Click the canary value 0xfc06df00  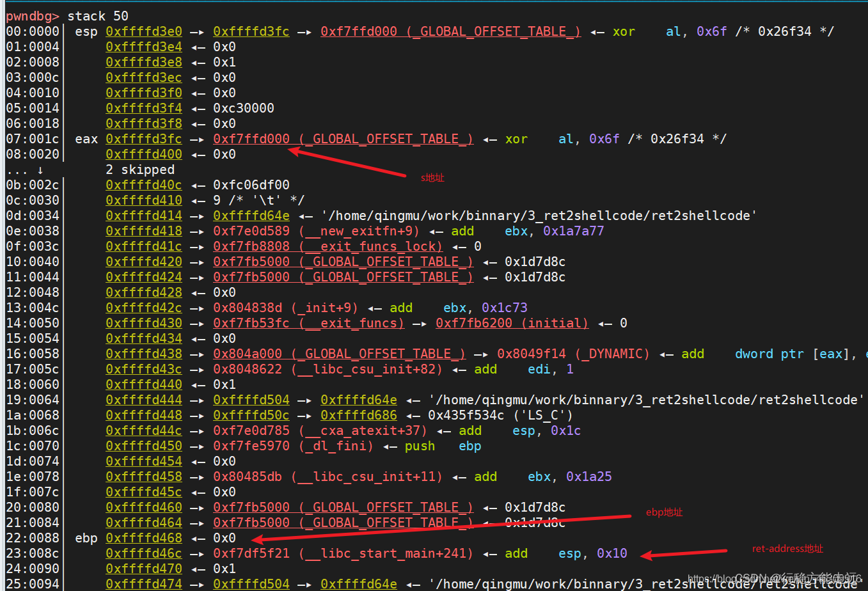251,185
